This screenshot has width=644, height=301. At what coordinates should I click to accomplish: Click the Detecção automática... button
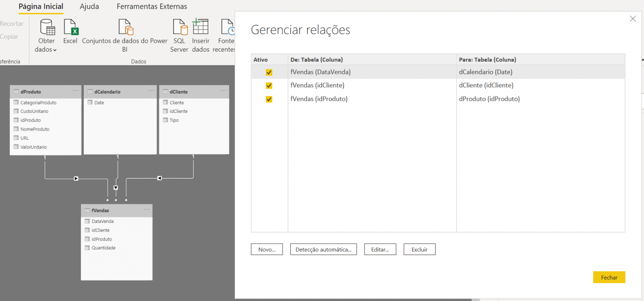(323, 249)
